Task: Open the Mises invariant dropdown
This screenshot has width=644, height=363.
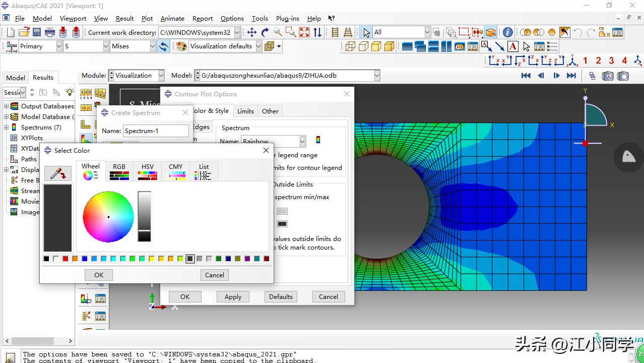Action: (153, 46)
